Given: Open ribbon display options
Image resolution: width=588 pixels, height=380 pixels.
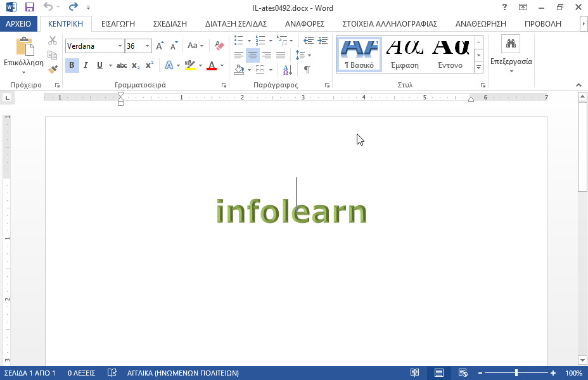Looking at the screenshot, I should (523, 7).
